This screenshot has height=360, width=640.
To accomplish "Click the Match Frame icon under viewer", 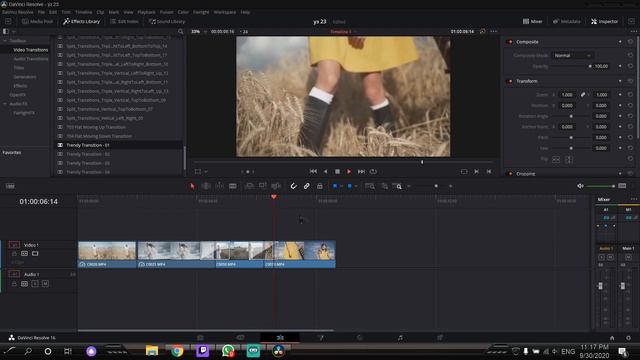I will 464,171.
